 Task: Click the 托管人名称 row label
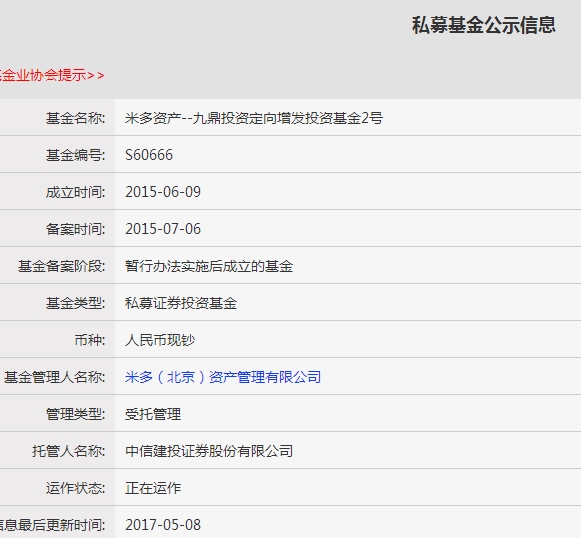[x=69, y=451]
